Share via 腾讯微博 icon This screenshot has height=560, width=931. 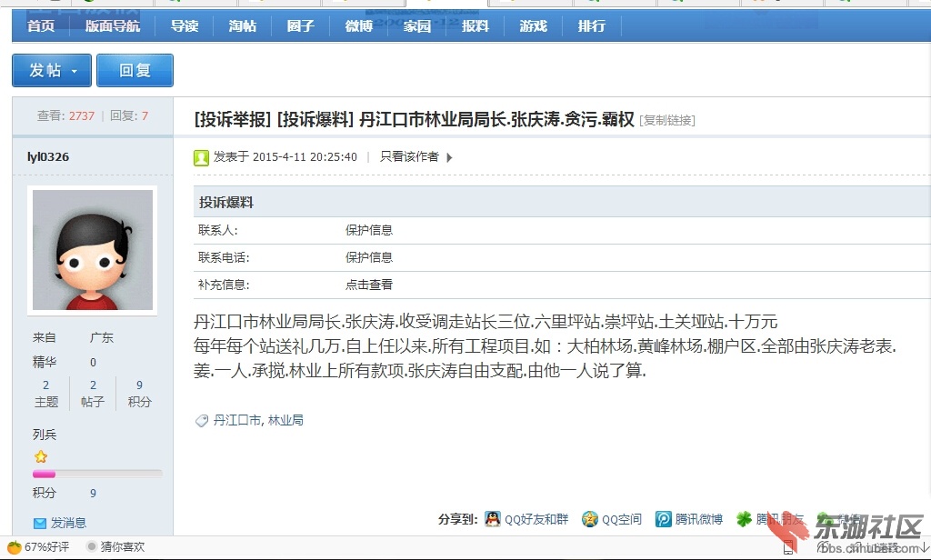click(663, 519)
